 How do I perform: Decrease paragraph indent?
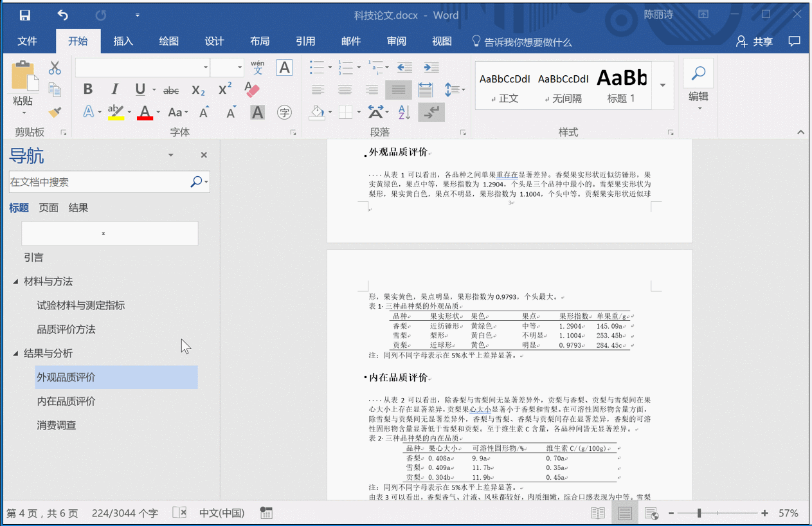click(404, 68)
